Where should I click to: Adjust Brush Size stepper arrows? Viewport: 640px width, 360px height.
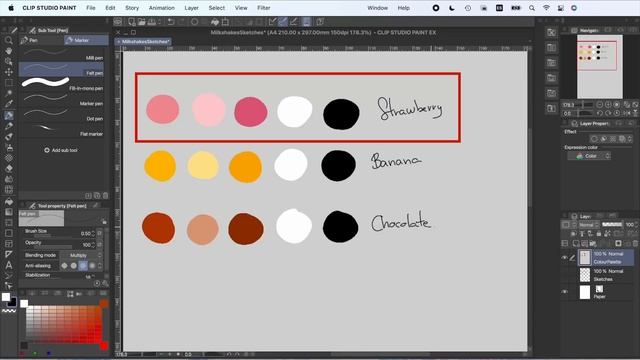[x=93, y=233]
